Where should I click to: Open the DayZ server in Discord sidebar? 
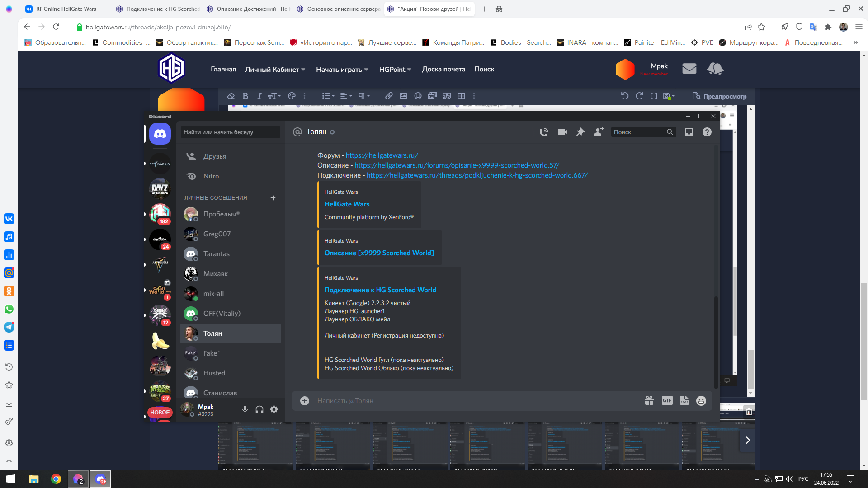160,188
